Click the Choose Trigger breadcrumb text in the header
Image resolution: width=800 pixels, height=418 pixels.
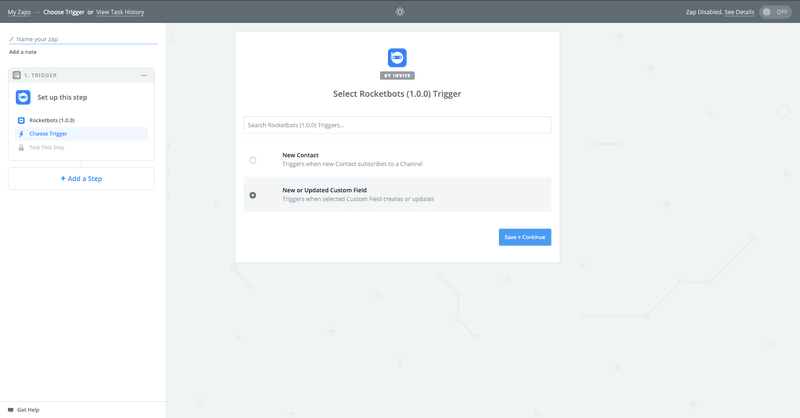pyautogui.click(x=64, y=12)
